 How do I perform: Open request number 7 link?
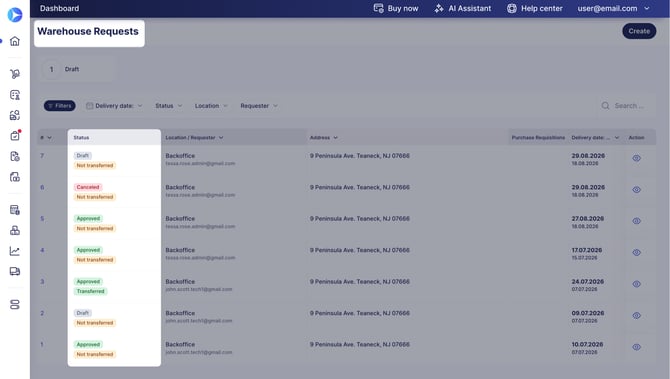coord(42,156)
